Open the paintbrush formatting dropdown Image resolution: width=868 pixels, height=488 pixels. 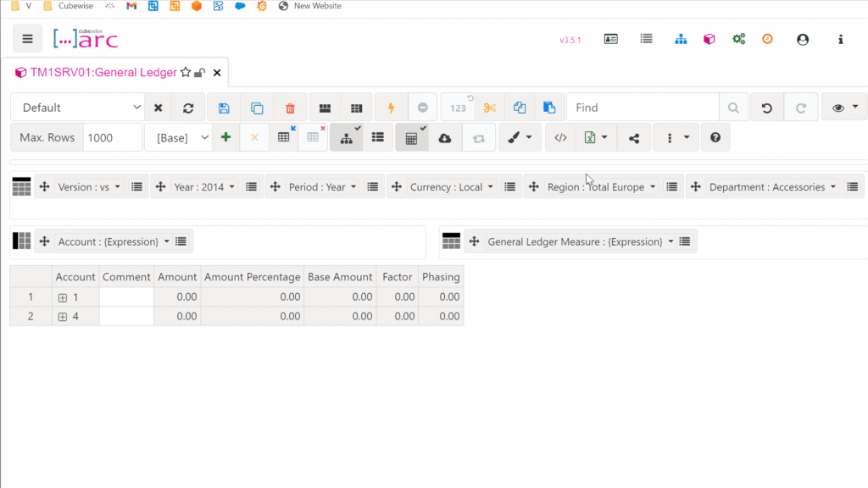tap(520, 137)
